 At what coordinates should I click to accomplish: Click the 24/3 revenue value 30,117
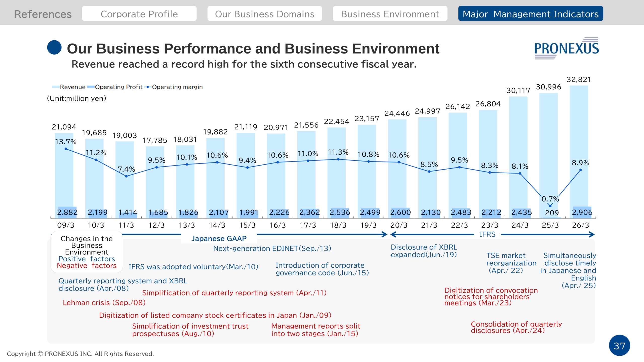tap(518, 90)
